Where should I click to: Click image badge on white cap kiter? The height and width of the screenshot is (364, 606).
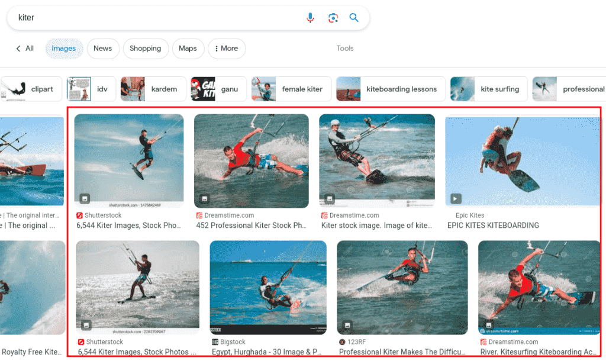(329, 199)
